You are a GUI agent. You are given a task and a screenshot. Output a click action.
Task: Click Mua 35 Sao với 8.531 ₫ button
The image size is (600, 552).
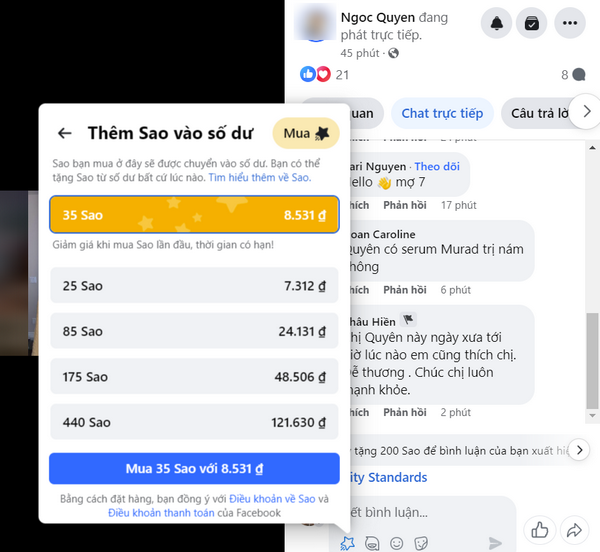[x=194, y=469]
